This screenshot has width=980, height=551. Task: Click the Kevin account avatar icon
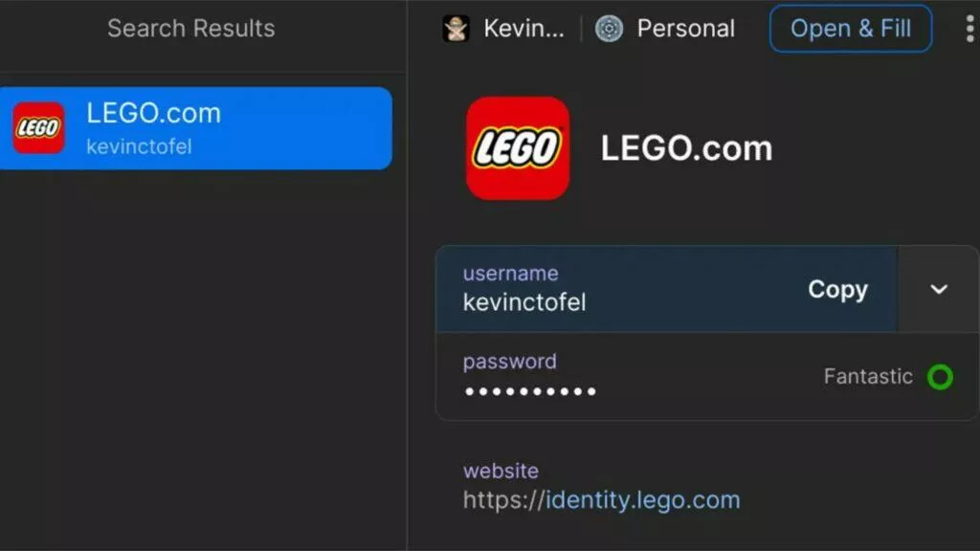[x=456, y=28]
